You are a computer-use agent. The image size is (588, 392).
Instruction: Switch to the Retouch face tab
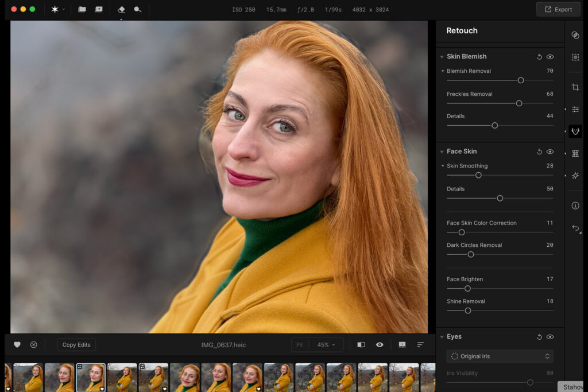coord(575,131)
